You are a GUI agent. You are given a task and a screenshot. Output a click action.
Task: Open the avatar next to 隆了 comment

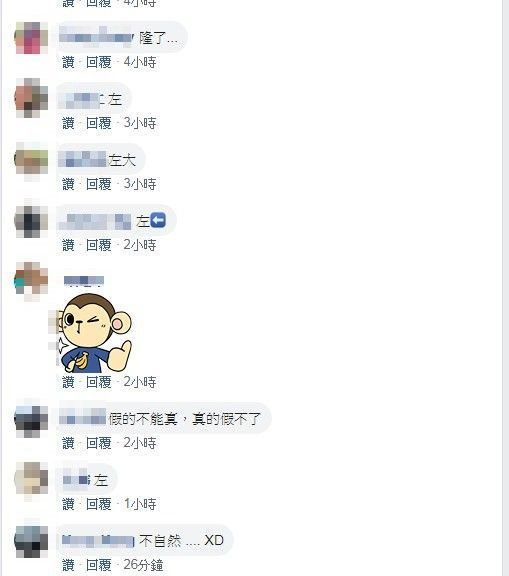tap(31, 38)
